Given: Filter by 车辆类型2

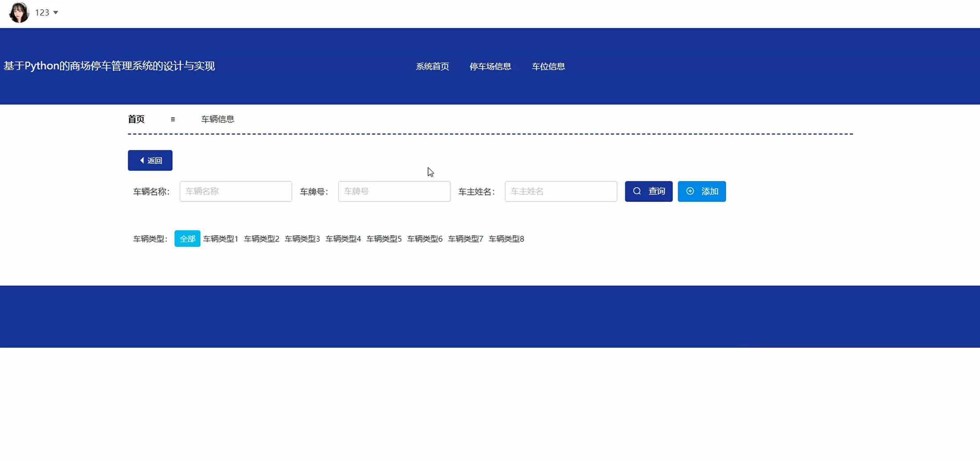Looking at the screenshot, I should click(x=262, y=239).
